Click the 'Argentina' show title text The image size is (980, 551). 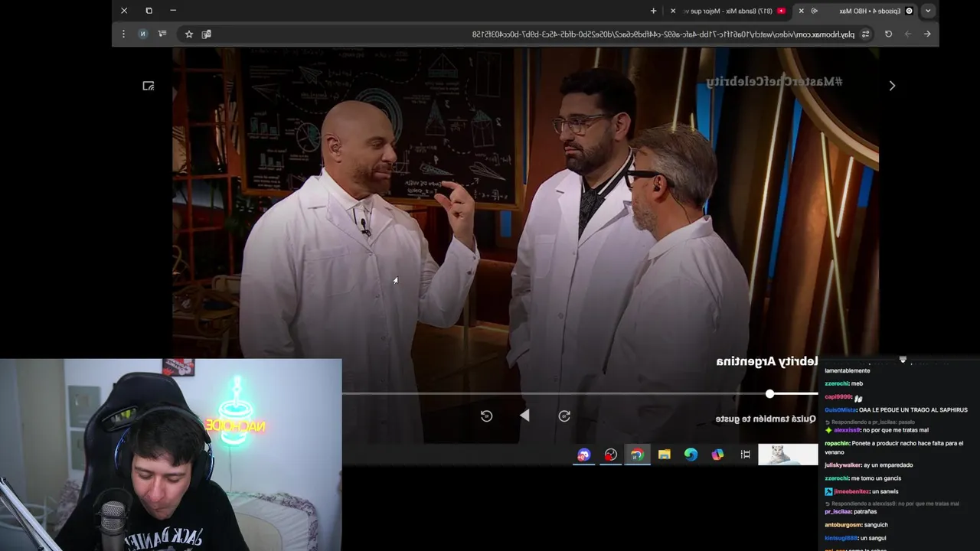(x=747, y=361)
